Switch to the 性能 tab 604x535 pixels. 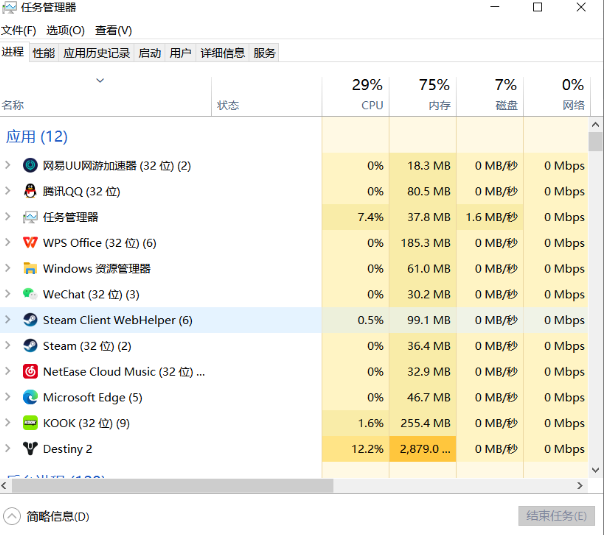[x=43, y=53]
